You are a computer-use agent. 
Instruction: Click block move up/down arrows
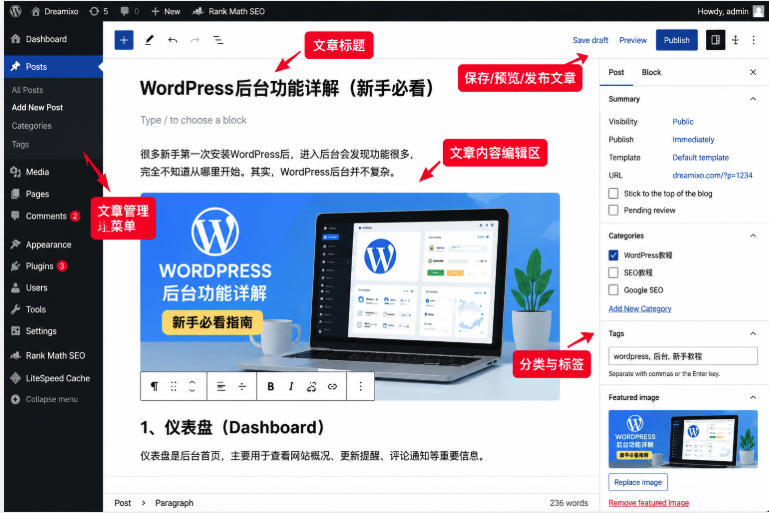(x=192, y=386)
